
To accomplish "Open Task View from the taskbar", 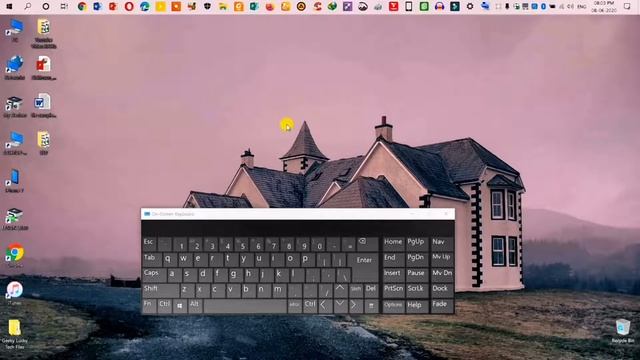I will (x=64, y=7).
